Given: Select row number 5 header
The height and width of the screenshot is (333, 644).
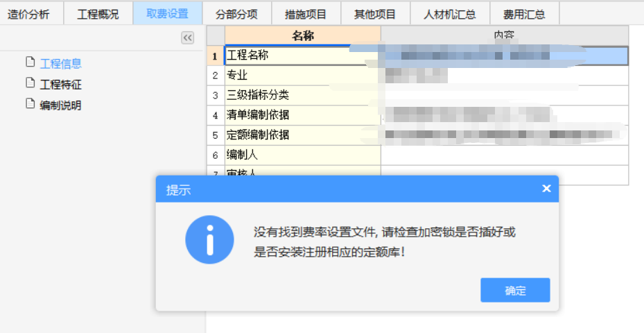Looking at the screenshot, I should [x=216, y=135].
